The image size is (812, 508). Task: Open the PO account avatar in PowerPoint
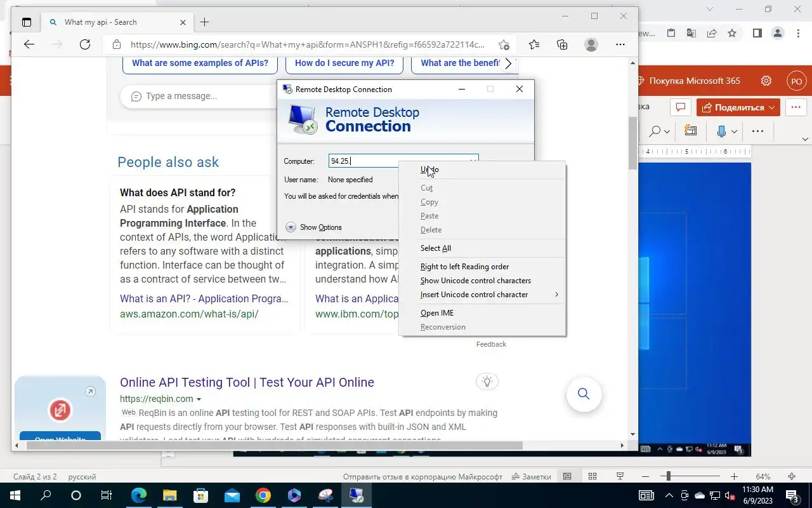click(x=796, y=81)
